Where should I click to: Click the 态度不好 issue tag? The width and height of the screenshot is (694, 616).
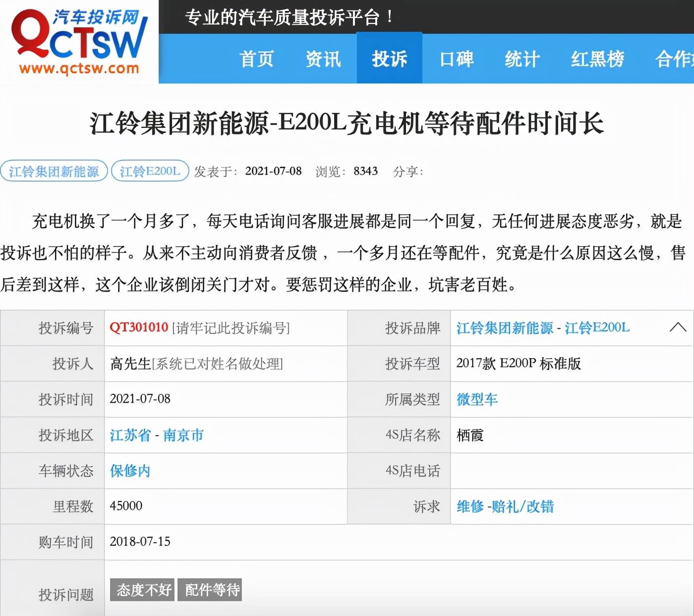[142, 589]
